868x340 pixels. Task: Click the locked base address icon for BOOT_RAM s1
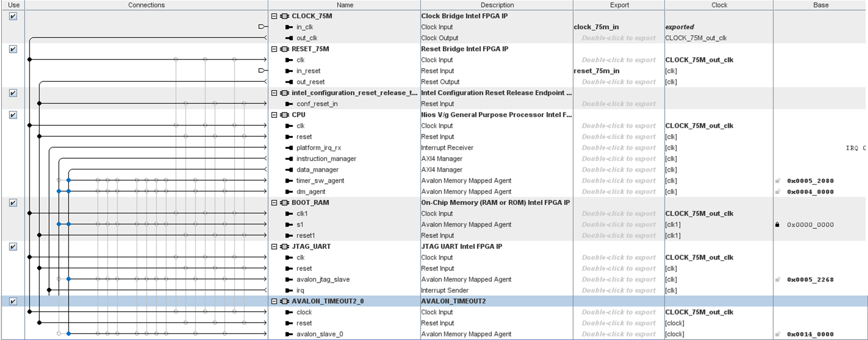coord(777,225)
